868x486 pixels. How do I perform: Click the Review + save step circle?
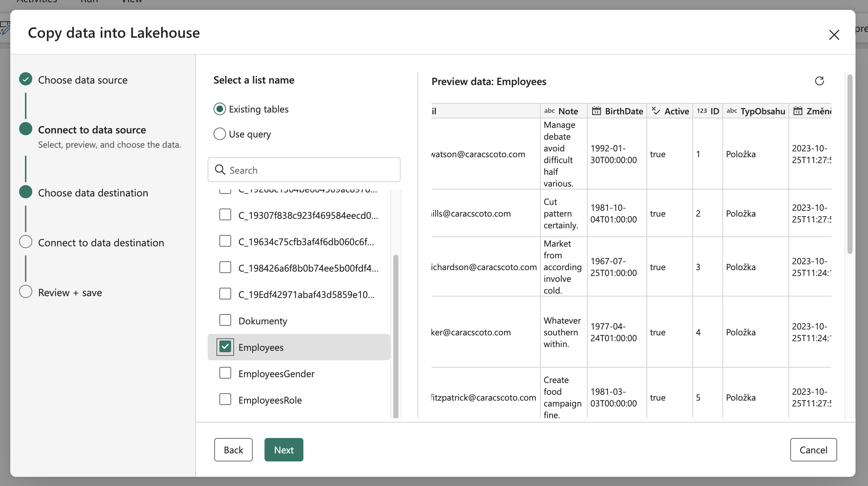click(x=26, y=292)
